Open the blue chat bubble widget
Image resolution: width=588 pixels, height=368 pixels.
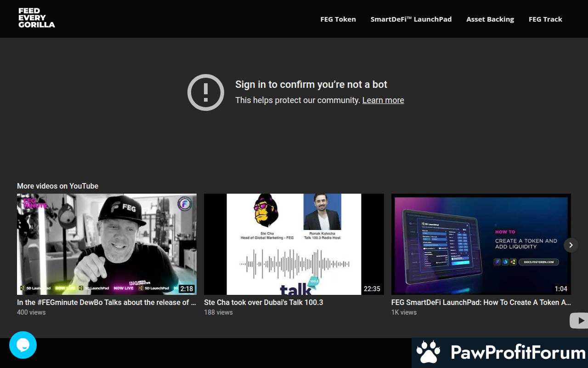[23, 345]
